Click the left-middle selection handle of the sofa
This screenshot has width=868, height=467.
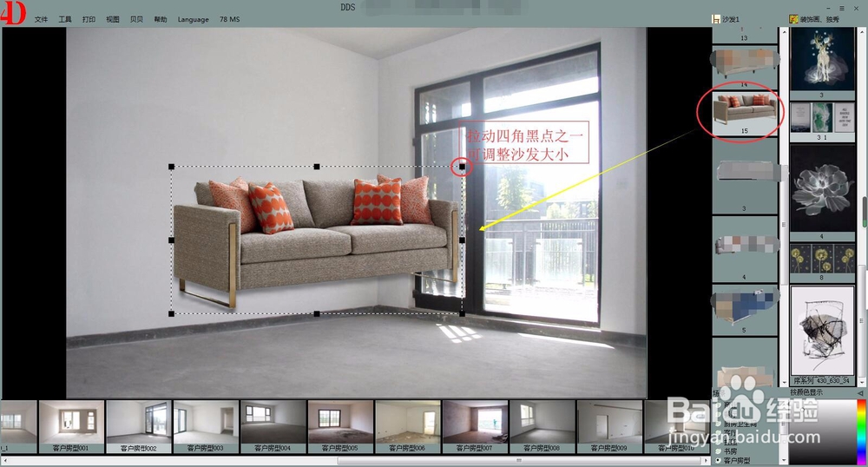172,240
